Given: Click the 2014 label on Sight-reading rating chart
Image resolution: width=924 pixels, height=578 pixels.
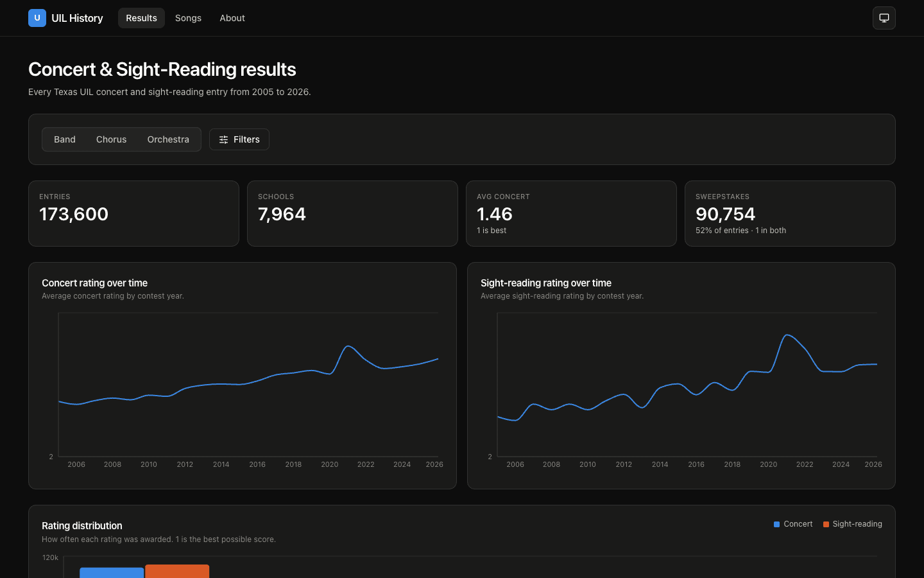Looking at the screenshot, I should pos(660,464).
